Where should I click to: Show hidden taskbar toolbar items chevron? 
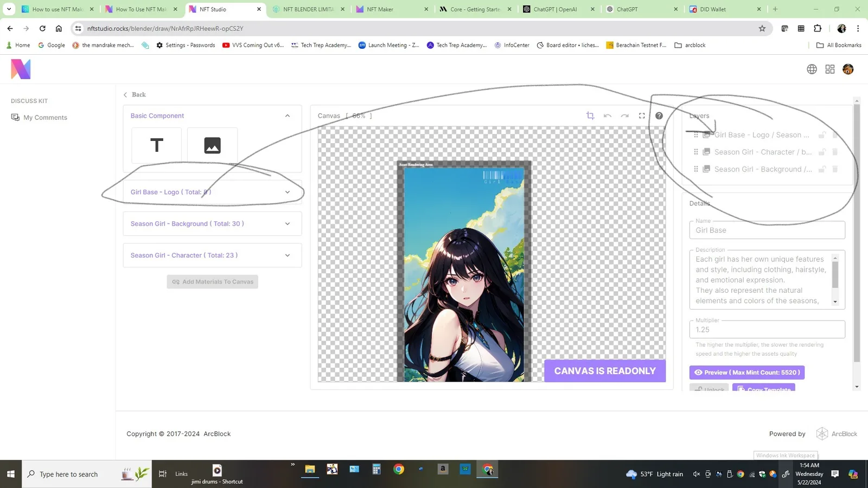(x=293, y=465)
